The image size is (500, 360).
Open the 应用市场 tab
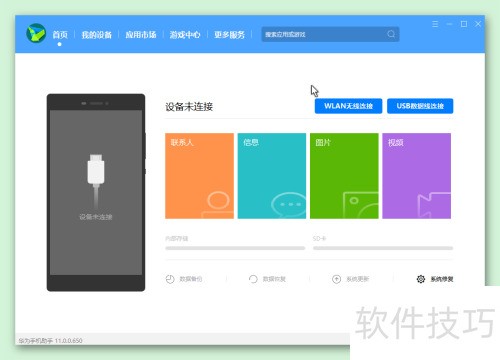click(141, 35)
